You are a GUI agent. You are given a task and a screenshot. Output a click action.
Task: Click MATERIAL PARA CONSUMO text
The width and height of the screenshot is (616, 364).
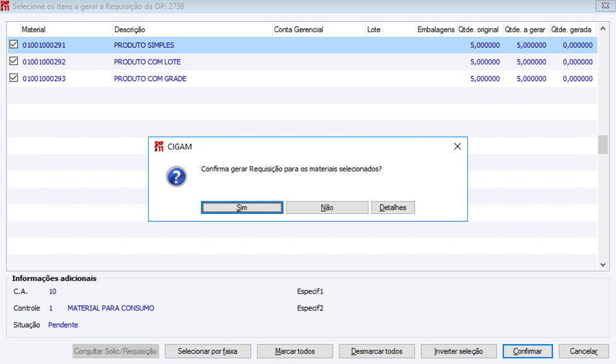(x=111, y=308)
